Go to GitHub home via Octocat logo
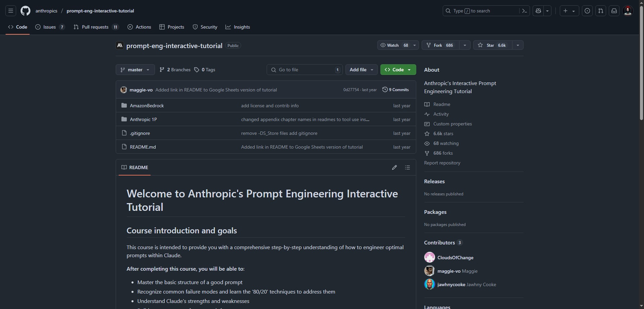Viewport: 644px width, 309px height. coord(25,11)
